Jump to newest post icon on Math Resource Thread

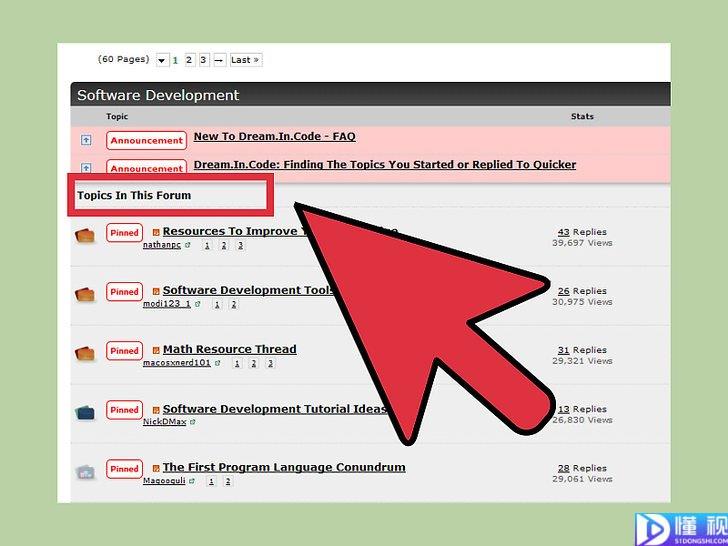coord(156,350)
